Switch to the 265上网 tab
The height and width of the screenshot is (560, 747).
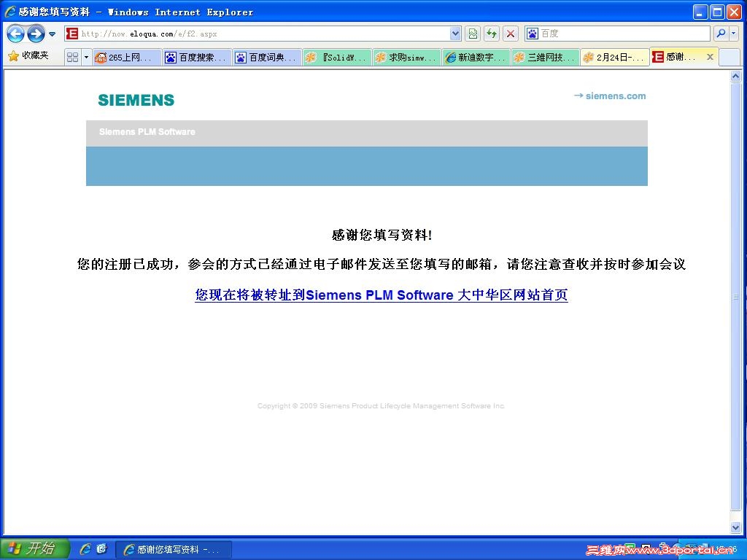pos(127,57)
